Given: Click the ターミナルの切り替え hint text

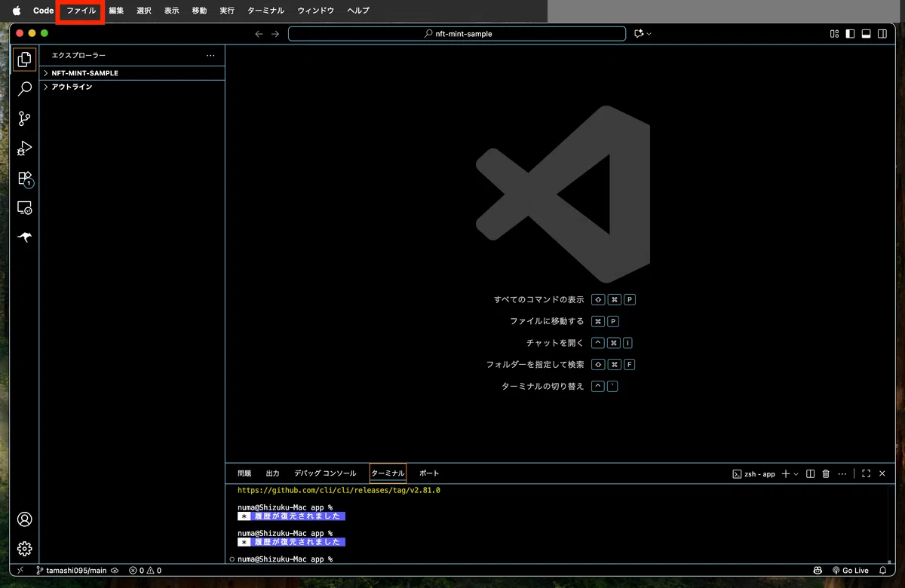Looking at the screenshot, I should pos(543,386).
